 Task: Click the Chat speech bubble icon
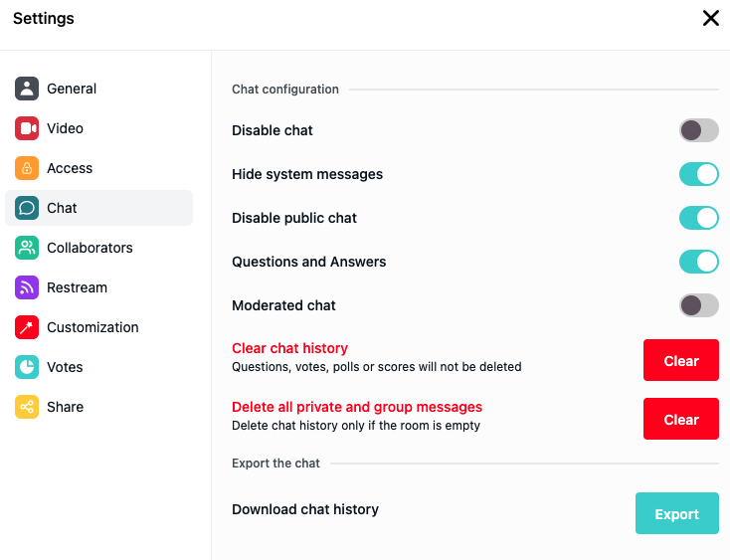click(x=27, y=208)
